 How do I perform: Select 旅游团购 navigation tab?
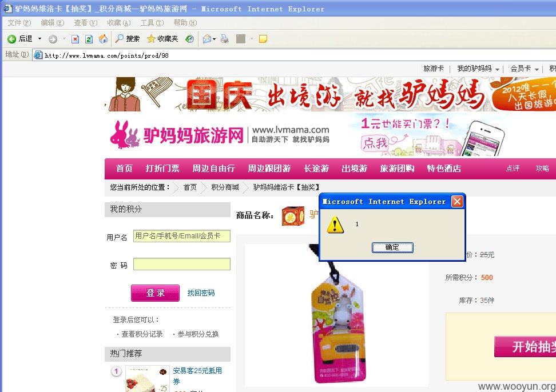tap(397, 169)
